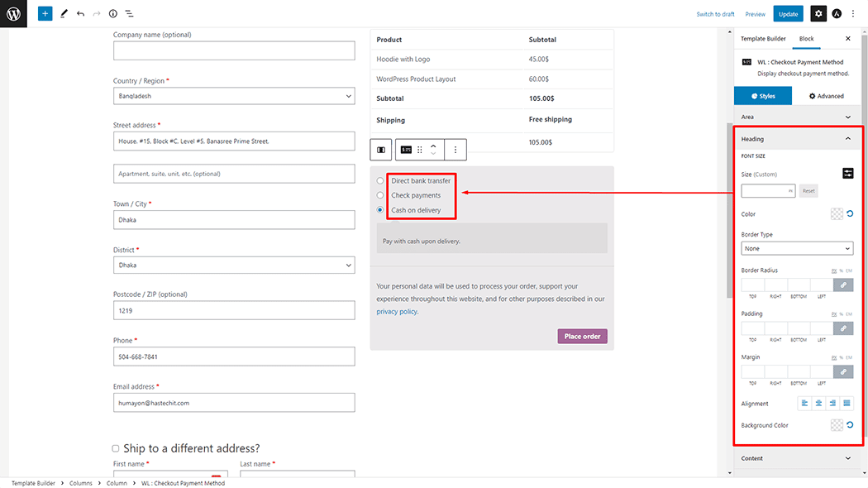This screenshot has height=488, width=868.
Task: Select Direct bank transfer radio button
Action: click(380, 180)
